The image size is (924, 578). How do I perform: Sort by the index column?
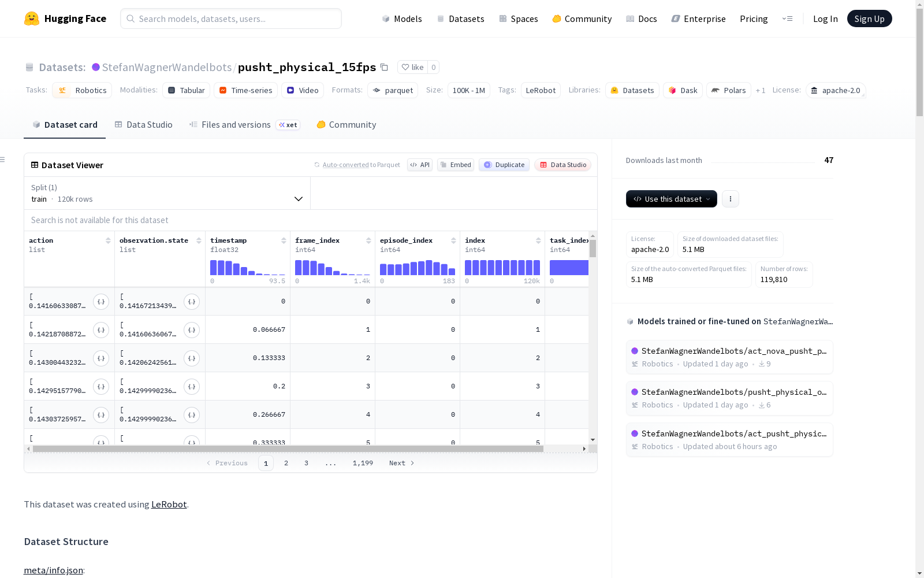click(538, 240)
